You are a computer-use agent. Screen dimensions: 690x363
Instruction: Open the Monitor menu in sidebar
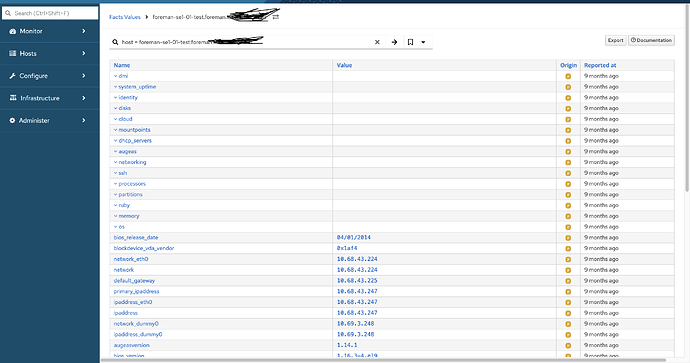coord(49,31)
